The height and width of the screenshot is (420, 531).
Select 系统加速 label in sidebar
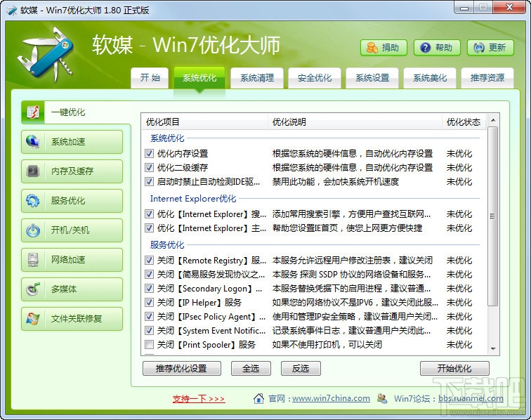coord(68,142)
